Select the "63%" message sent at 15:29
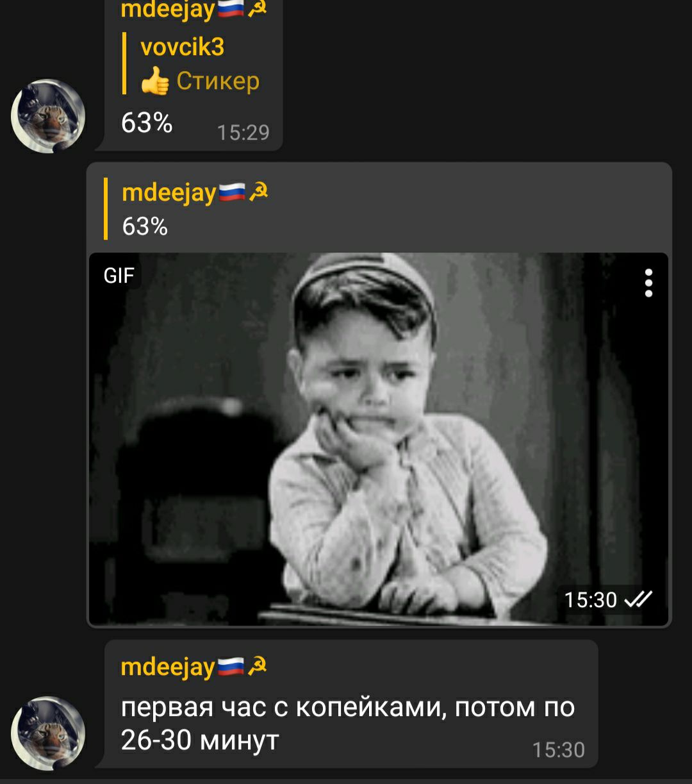 coord(147,122)
